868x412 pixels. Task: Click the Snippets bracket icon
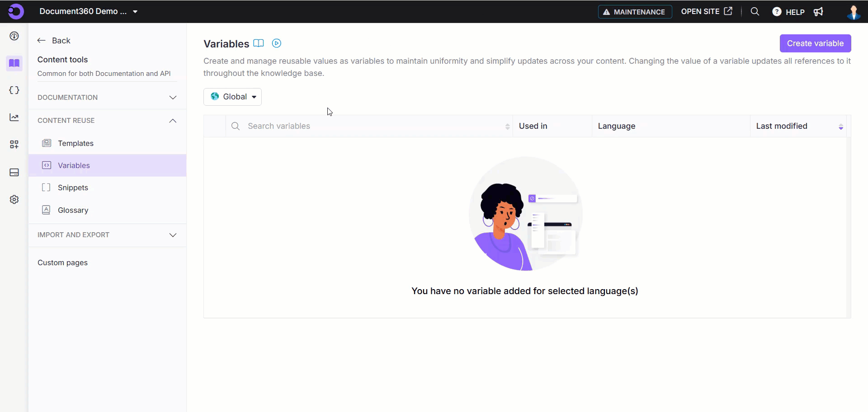pyautogui.click(x=46, y=187)
